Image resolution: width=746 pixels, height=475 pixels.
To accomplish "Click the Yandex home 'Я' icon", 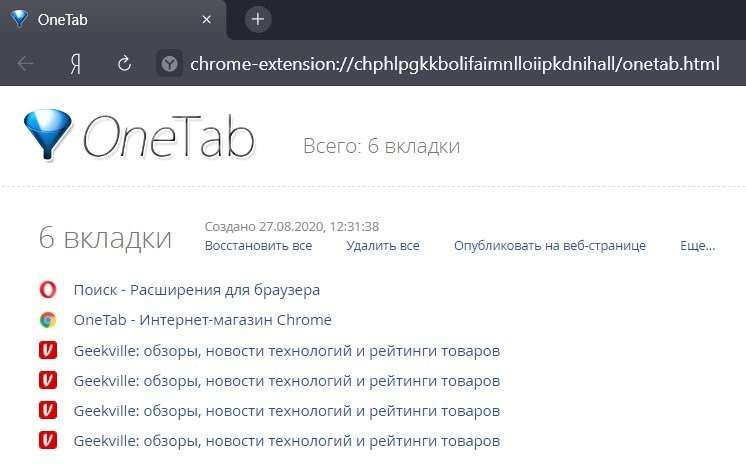I will point(75,63).
